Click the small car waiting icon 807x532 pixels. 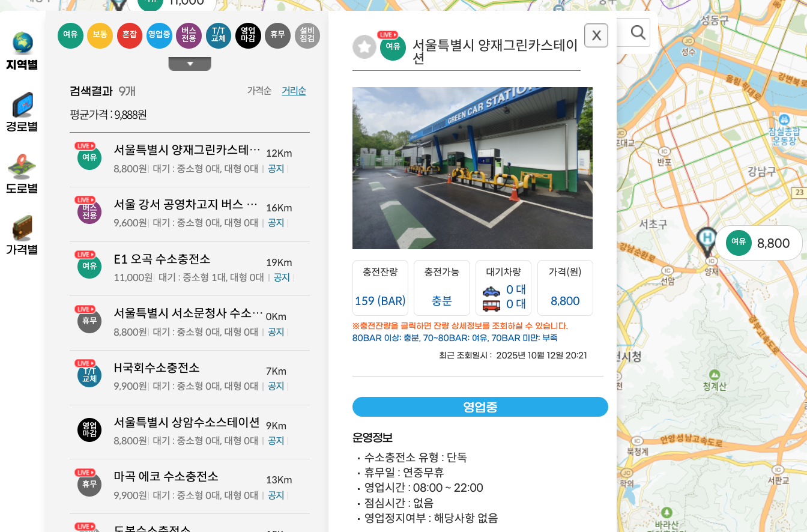[x=491, y=291]
